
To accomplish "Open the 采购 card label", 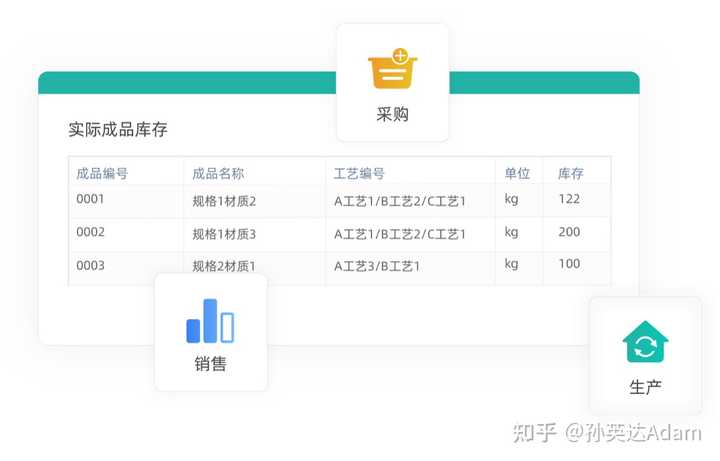I will coord(393,114).
